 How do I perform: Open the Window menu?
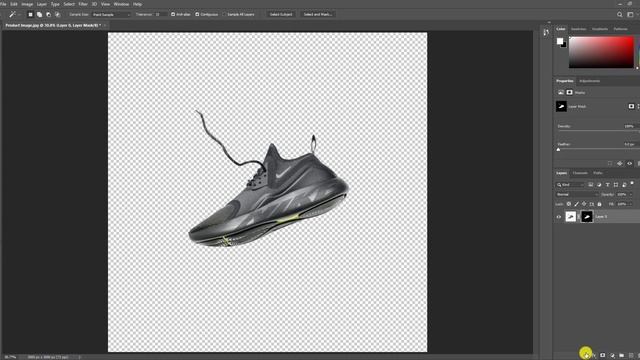121,4
